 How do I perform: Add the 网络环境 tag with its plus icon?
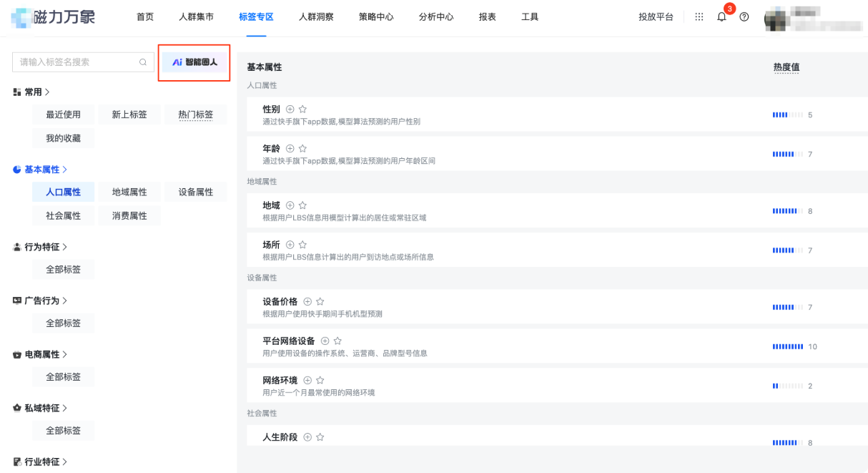point(307,380)
